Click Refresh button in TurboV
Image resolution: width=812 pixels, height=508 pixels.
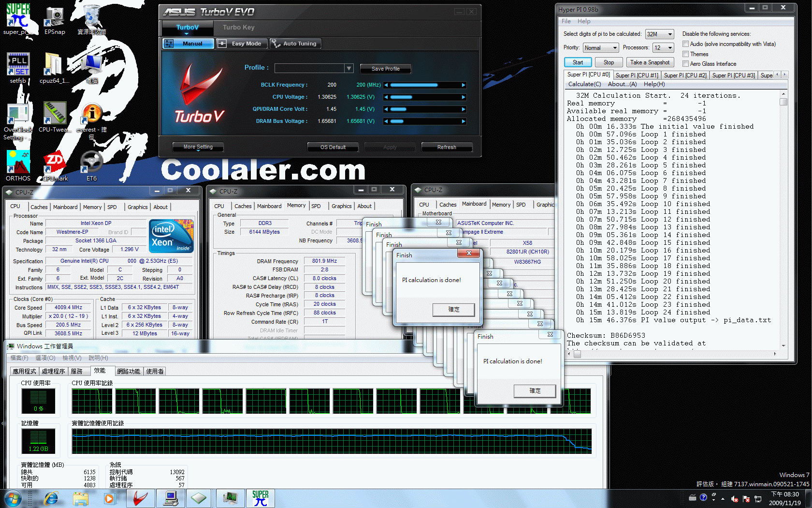[x=447, y=147]
